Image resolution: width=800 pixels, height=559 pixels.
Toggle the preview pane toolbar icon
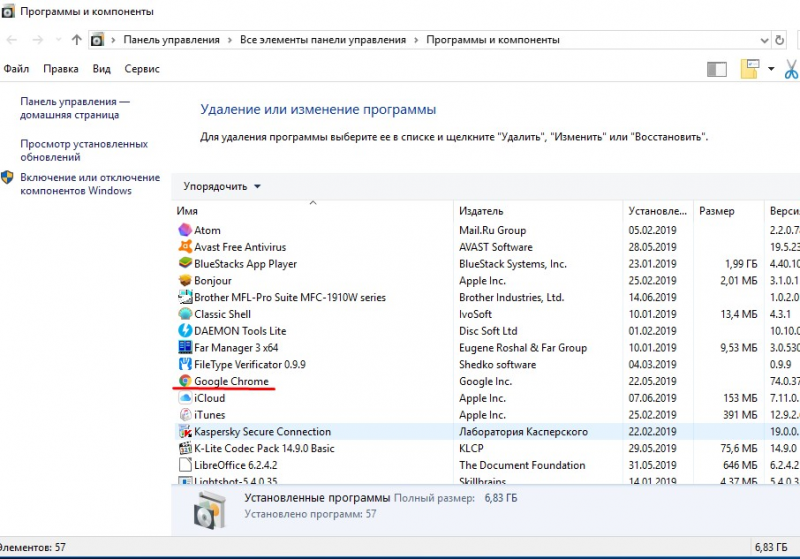717,69
